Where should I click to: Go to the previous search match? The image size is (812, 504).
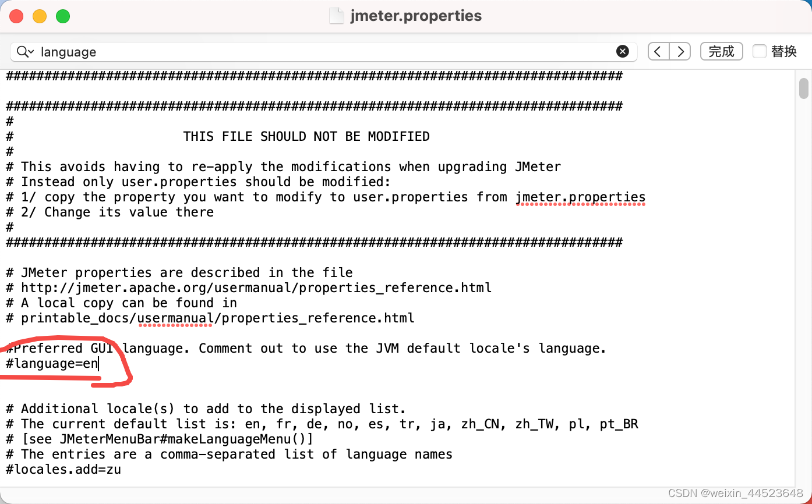pyautogui.click(x=659, y=52)
